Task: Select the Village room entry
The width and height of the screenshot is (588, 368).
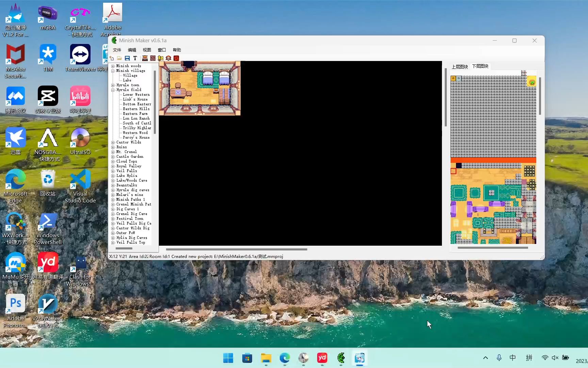Action: coord(130,76)
